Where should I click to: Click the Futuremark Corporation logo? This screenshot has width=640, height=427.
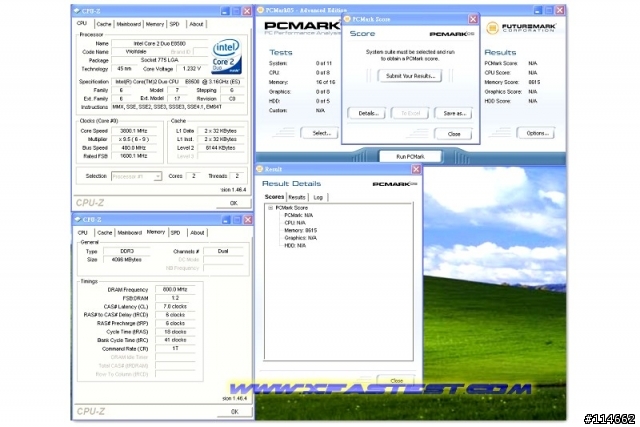point(521,28)
